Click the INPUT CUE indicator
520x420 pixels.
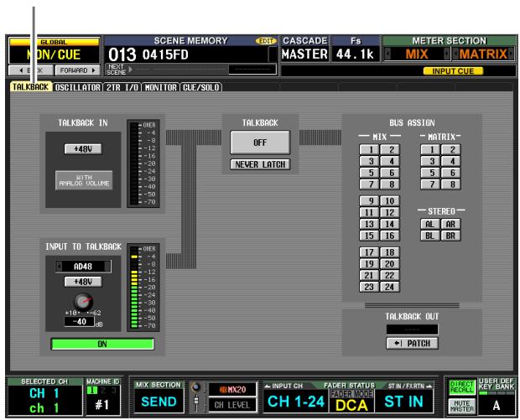click(453, 71)
